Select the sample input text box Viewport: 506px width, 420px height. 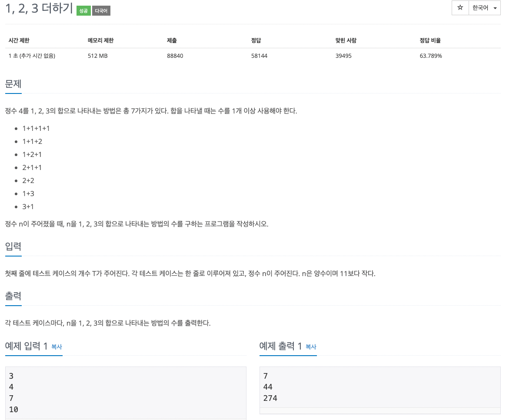(x=126, y=391)
